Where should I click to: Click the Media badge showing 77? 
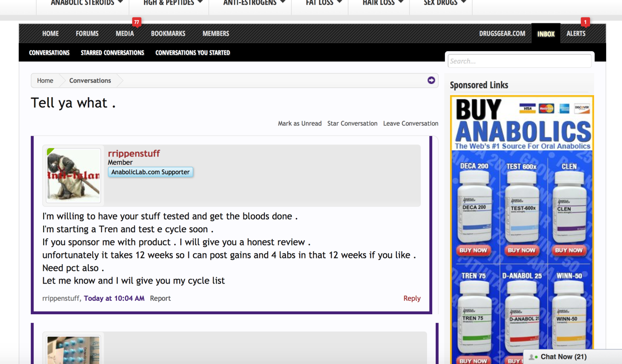[x=137, y=22]
